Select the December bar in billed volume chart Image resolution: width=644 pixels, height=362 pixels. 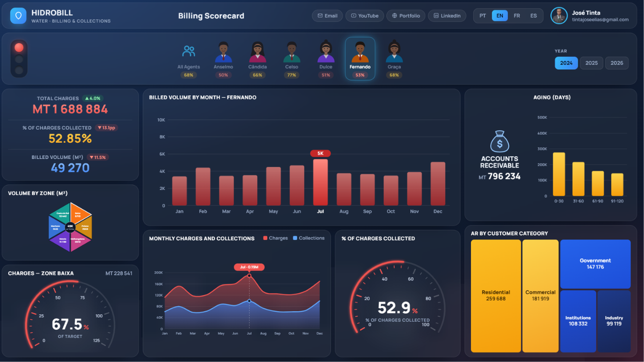point(438,184)
